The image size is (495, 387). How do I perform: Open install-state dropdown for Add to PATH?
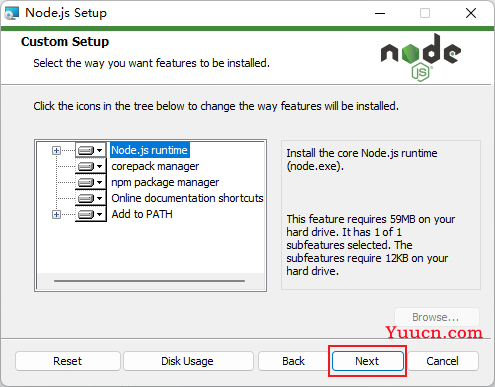91,214
